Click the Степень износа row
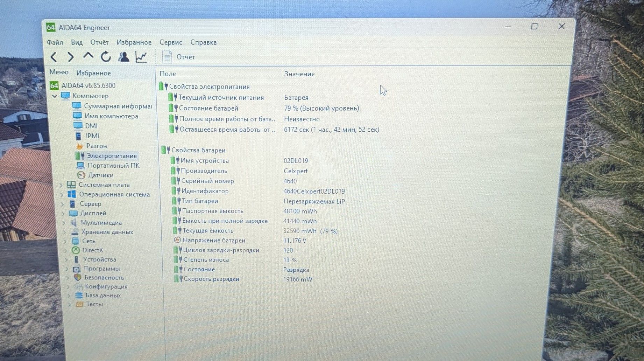Screen dimensions: 644x361 tap(235, 260)
